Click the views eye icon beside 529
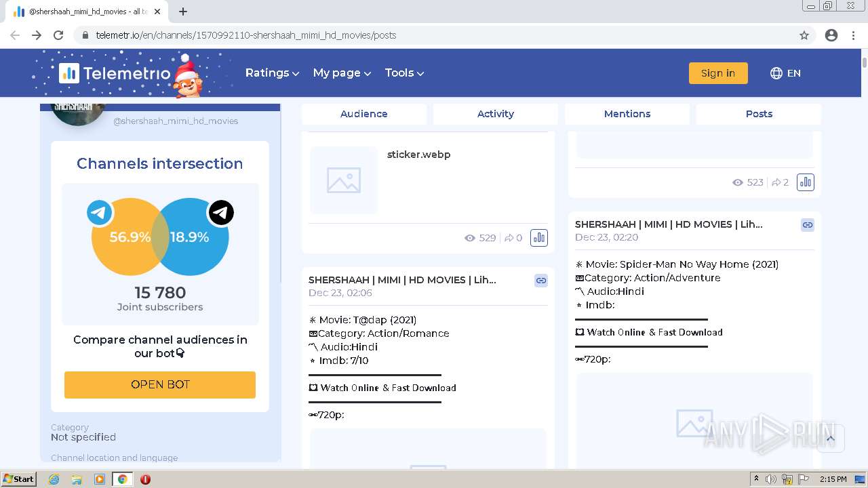This screenshot has height=488, width=868. point(470,238)
